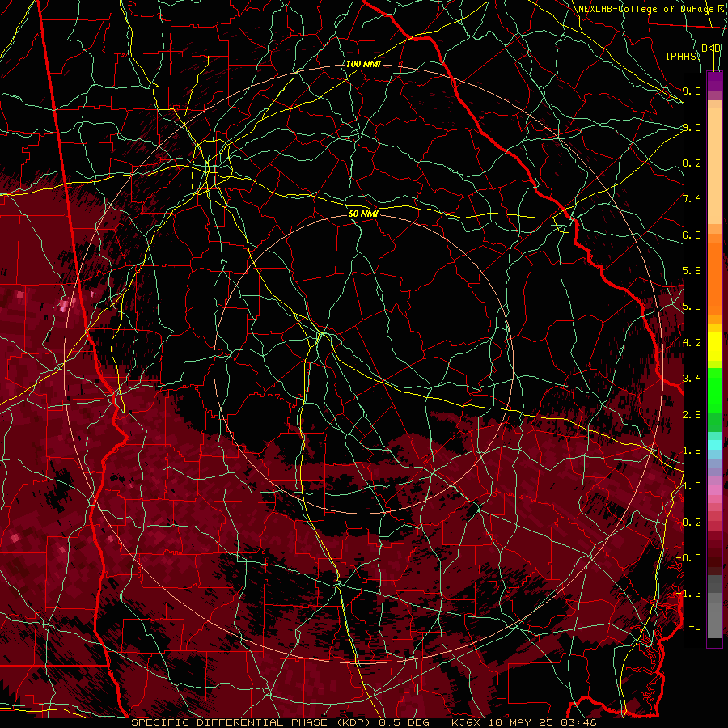Select the 5.8 scale value
The image size is (728, 728).
point(692,271)
